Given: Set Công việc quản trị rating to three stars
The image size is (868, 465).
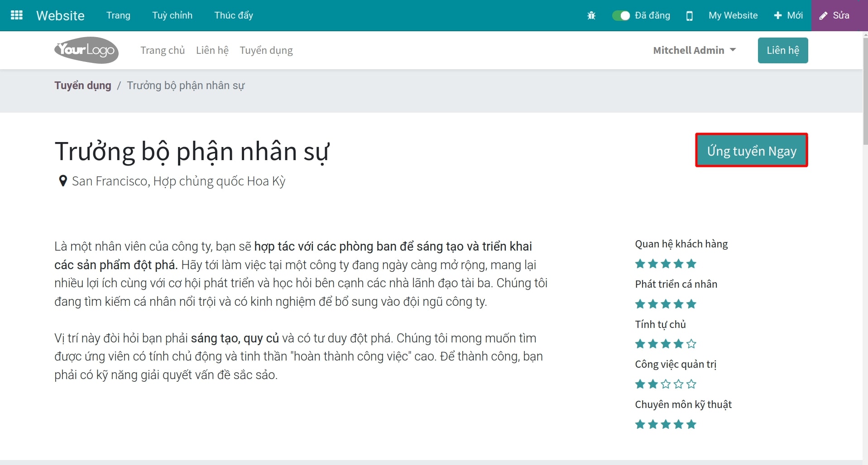Looking at the screenshot, I should pos(666,384).
